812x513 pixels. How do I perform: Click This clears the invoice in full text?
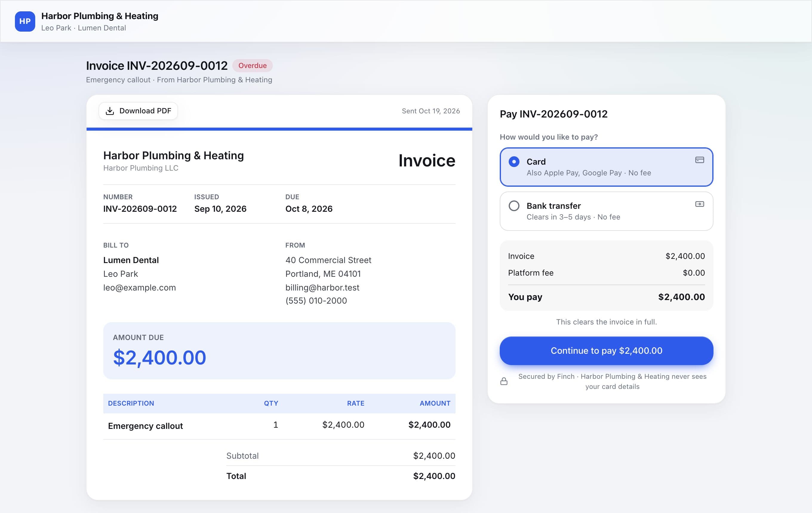point(606,322)
